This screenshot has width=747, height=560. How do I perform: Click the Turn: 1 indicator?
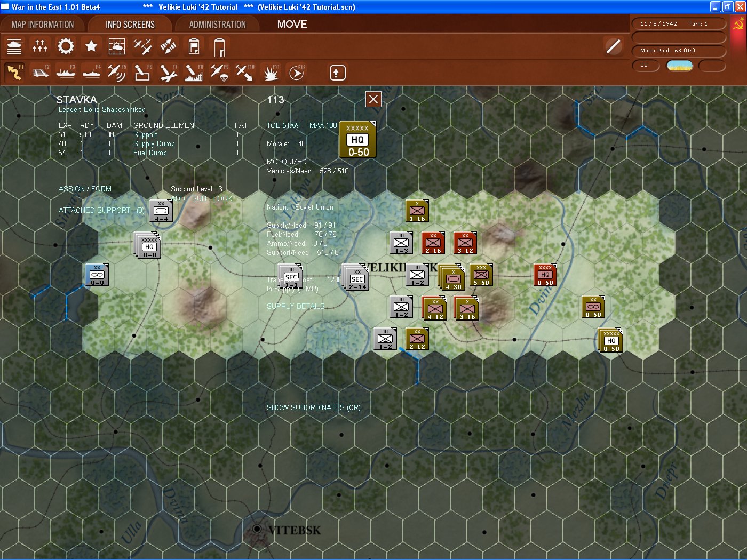coord(698,24)
